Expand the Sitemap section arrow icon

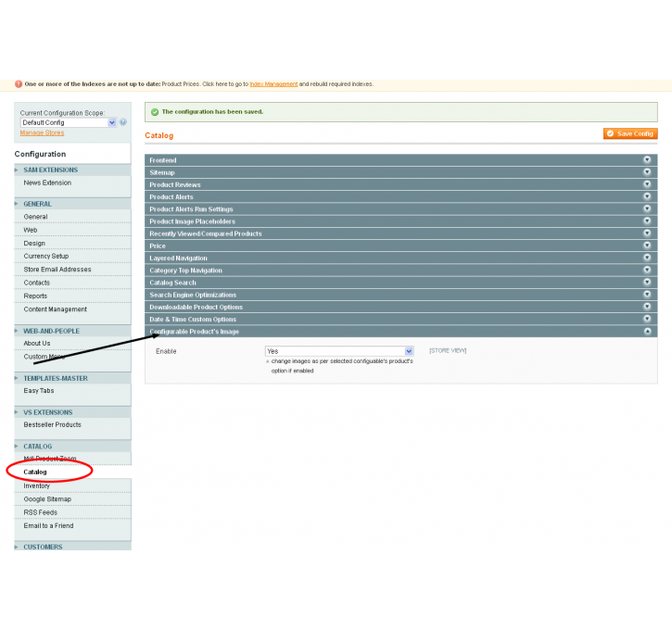tap(647, 171)
